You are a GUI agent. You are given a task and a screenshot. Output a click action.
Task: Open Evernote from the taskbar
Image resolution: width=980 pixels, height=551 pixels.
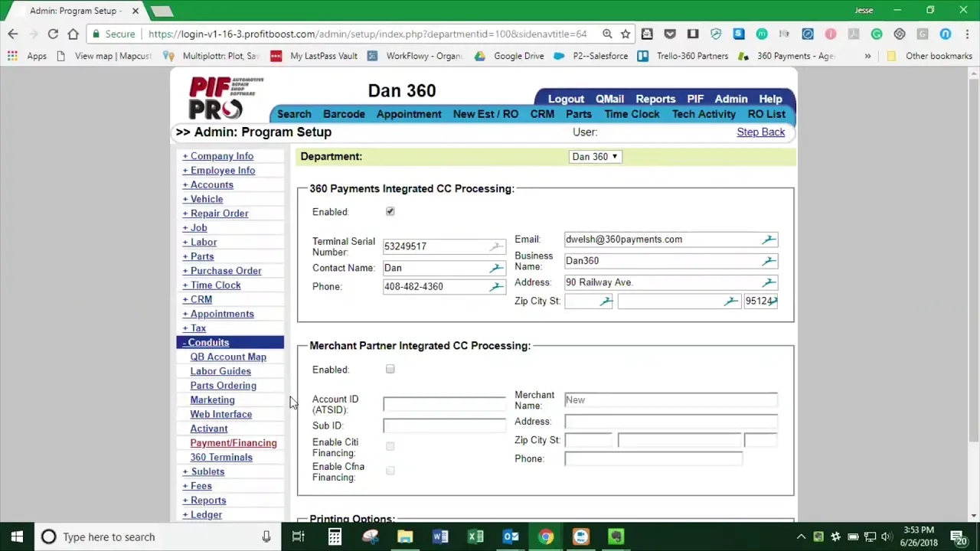[x=616, y=536]
